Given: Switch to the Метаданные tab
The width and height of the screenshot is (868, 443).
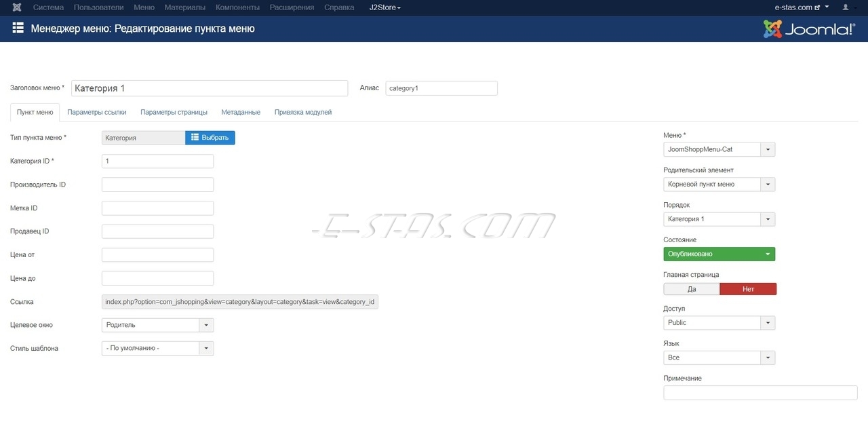Looking at the screenshot, I should (241, 113).
